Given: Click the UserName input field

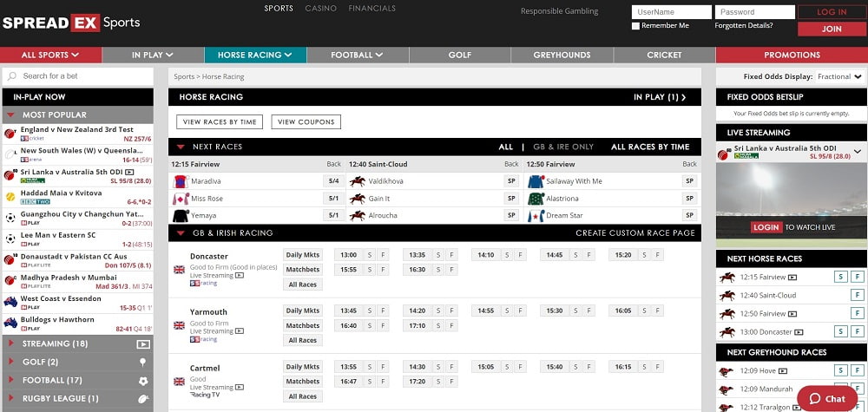Looking at the screenshot, I should coord(672,12).
